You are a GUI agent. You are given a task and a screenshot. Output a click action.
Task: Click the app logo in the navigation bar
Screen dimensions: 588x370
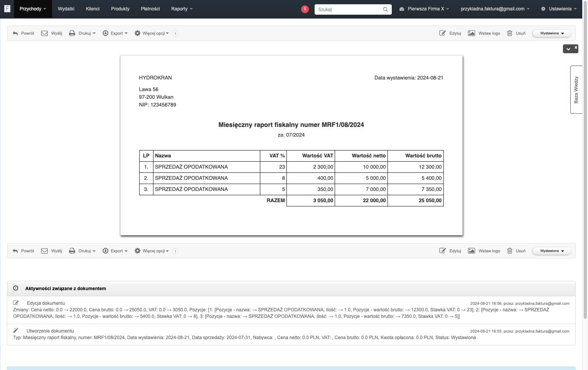point(7,8)
